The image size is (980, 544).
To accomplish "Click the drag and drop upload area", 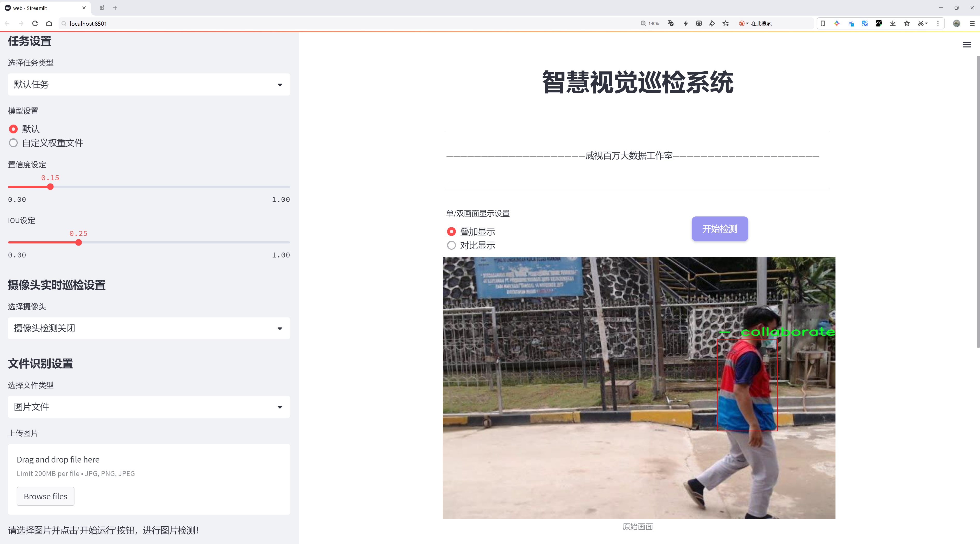I will pos(149,479).
